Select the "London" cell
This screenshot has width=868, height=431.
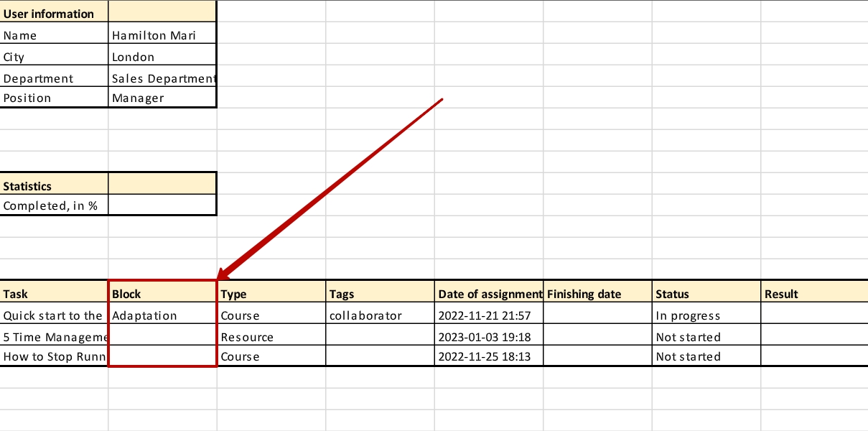click(162, 56)
